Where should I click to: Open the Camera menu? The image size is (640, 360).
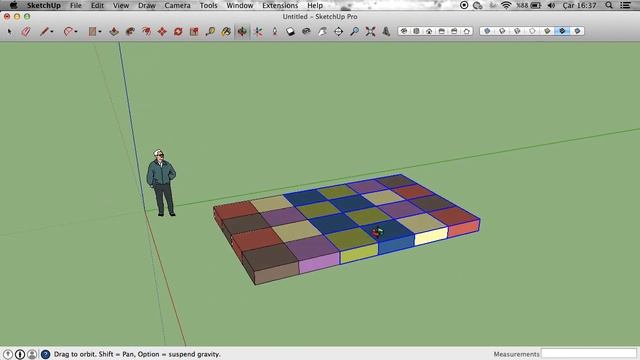click(178, 5)
